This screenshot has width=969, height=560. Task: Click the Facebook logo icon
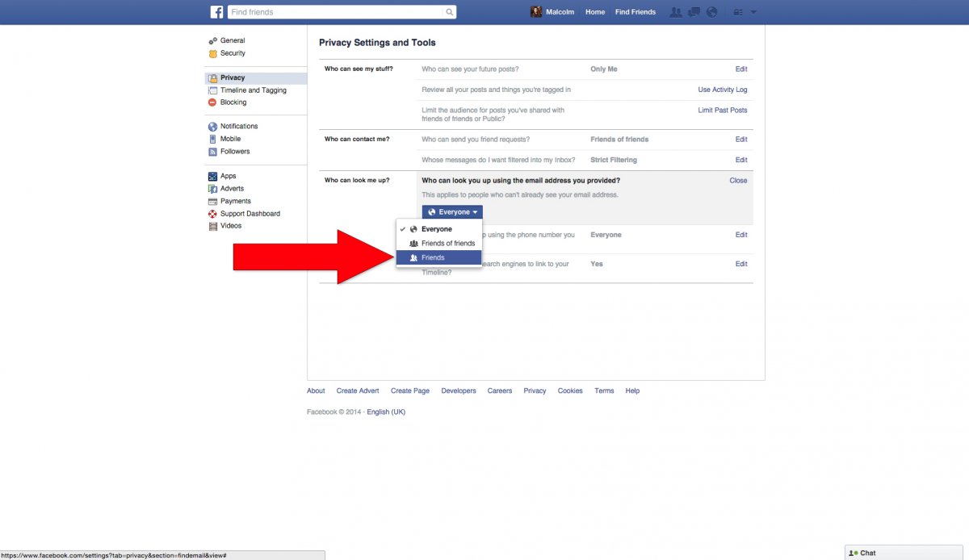coord(216,12)
